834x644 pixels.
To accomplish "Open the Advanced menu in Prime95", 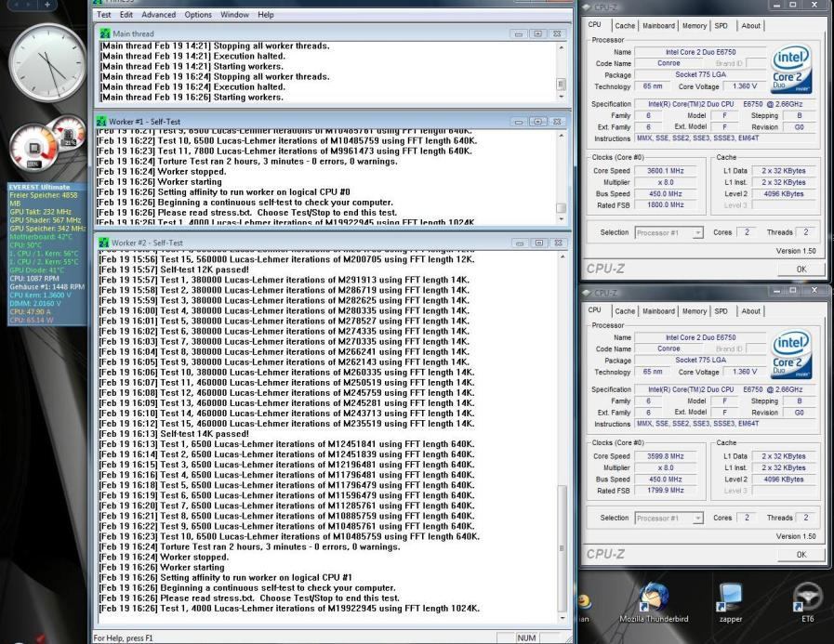I will coord(158,15).
